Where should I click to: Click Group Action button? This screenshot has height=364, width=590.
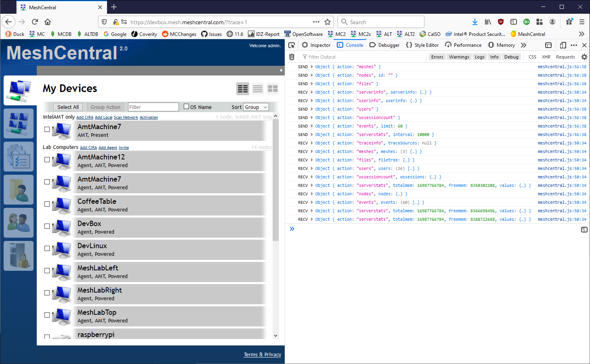(x=105, y=107)
